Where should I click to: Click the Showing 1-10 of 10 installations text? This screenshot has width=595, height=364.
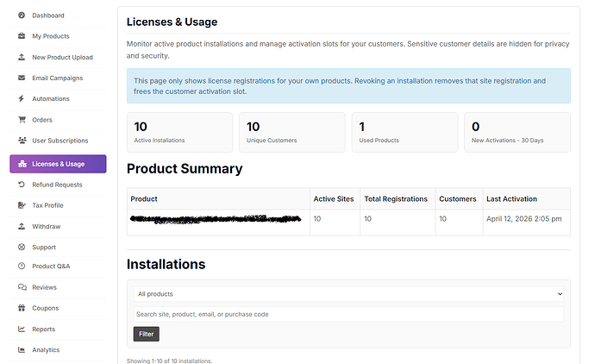click(169, 361)
